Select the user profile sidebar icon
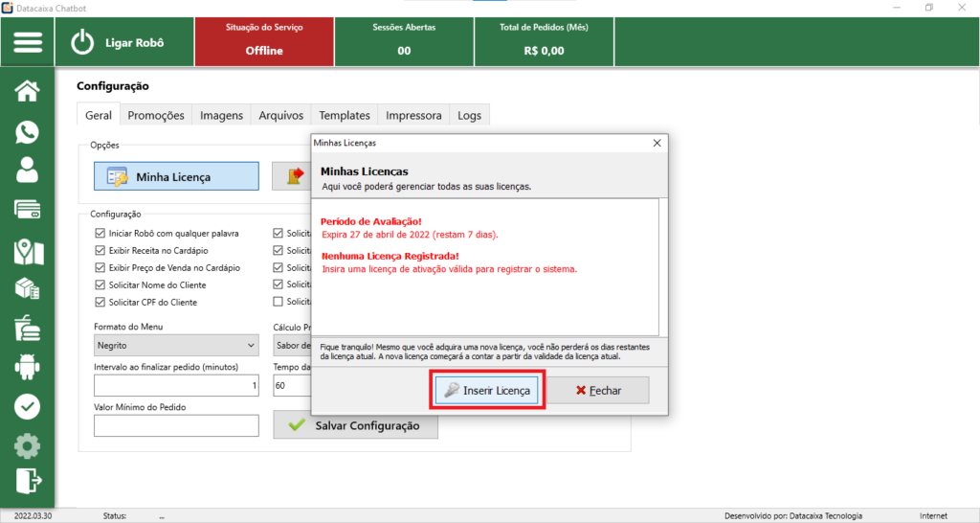The height and width of the screenshot is (523, 980). click(28, 171)
